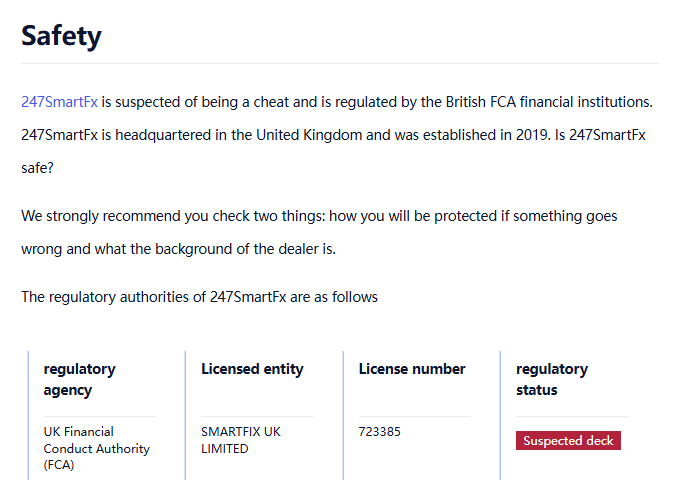Click the License number column header

tap(412, 369)
